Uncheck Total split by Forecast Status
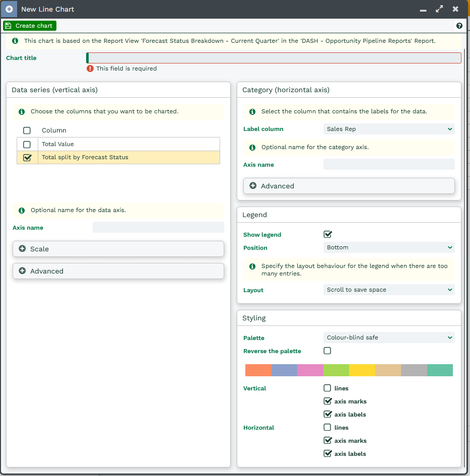Screen dimensions: 470x476 (27, 157)
